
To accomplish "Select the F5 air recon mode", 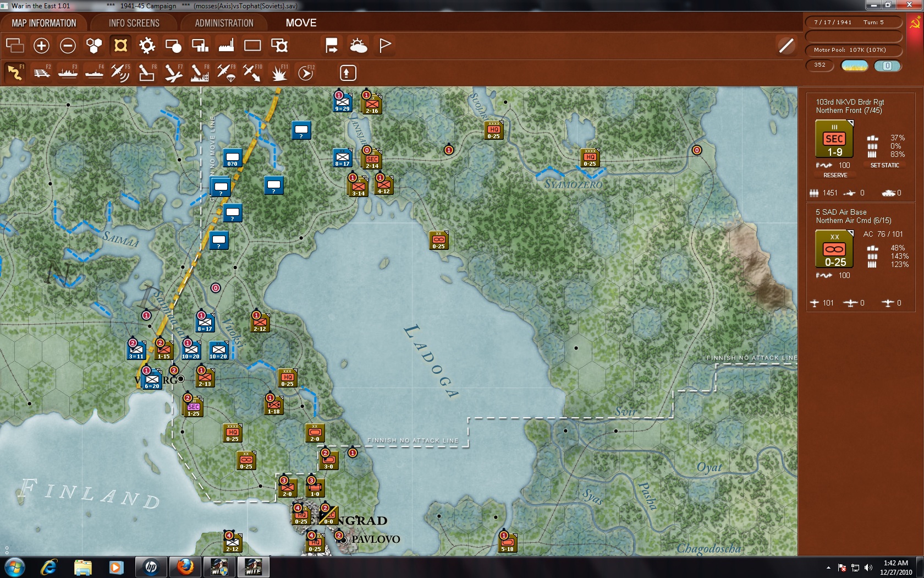I will pyautogui.click(x=120, y=72).
